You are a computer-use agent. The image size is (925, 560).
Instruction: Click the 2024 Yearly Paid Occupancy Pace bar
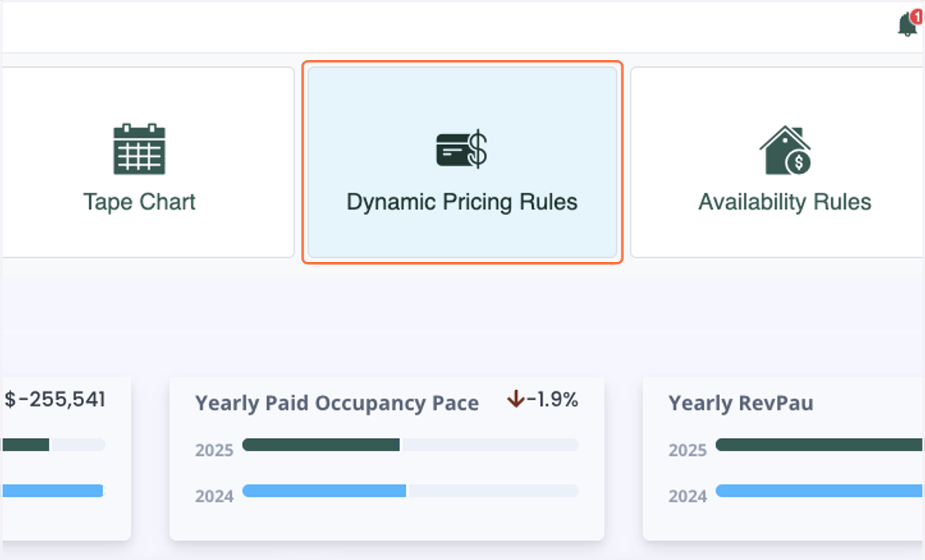point(410,491)
